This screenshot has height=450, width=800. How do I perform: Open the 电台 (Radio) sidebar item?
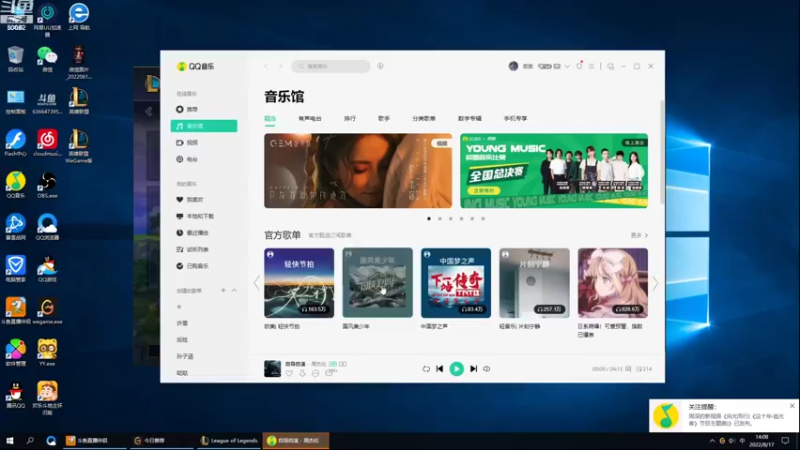192,159
